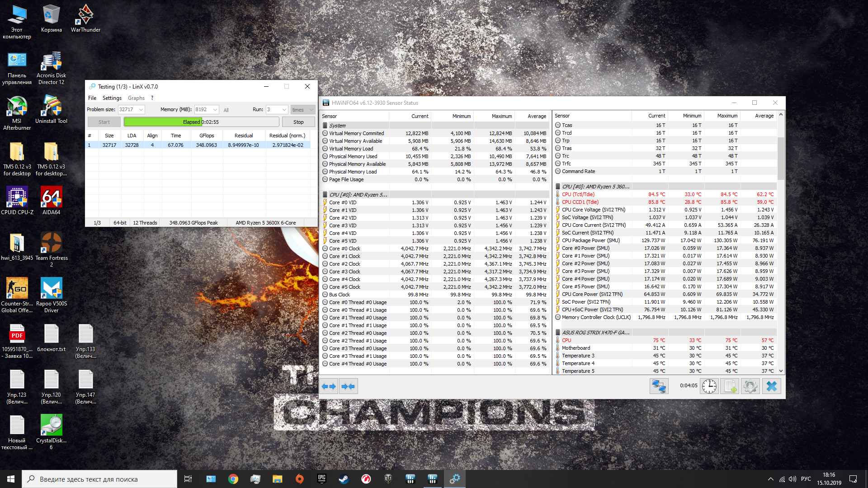Image resolution: width=868 pixels, height=488 pixels.
Task: Expand the Memory (MiB) dropdown
Action: click(215, 110)
